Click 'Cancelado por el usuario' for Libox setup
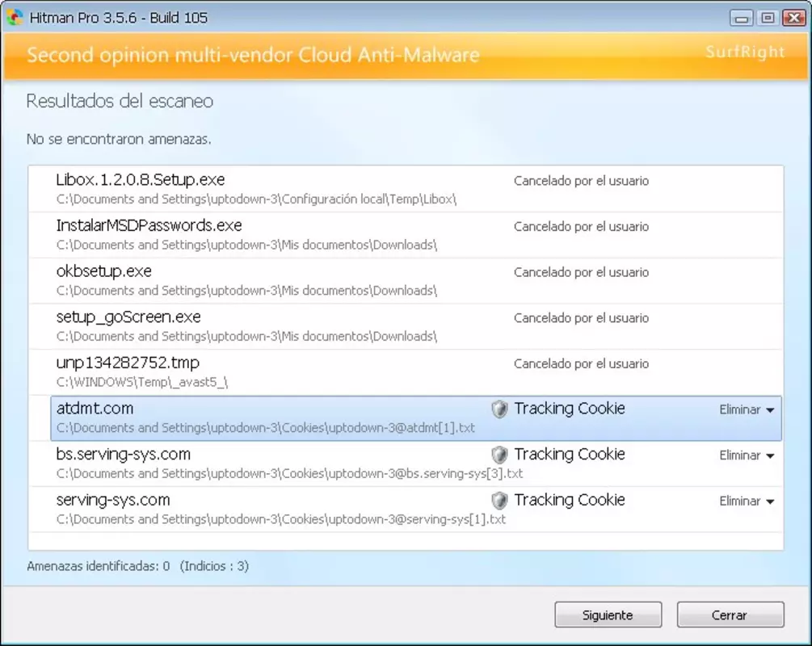The height and width of the screenshot is (646, 812). (581, 181)
